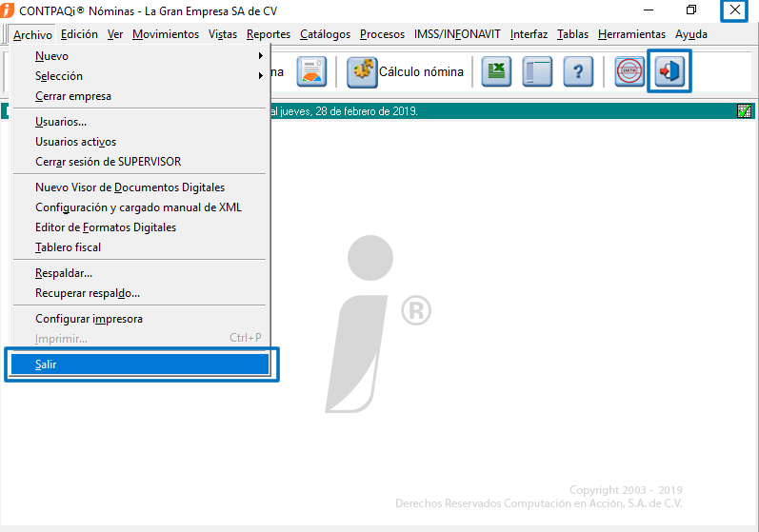The image size is (759, 532).
Task: Click the exit door toolbar icon
Action: coord(669,71)
